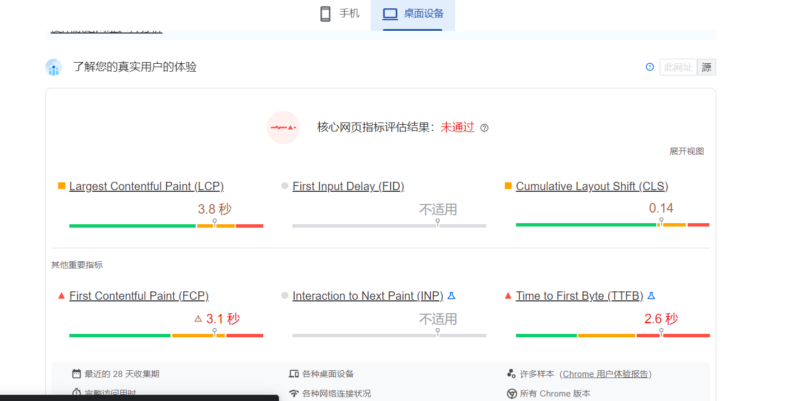Click the grey dot icon beside FID
The width and height of the screenshot is (800, 401).
(x=285, y=186)
